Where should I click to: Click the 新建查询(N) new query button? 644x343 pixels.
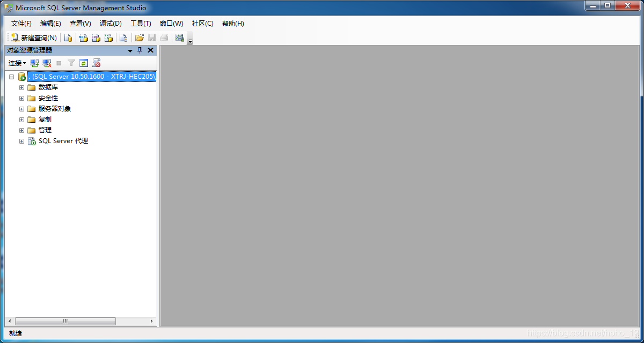34,38
